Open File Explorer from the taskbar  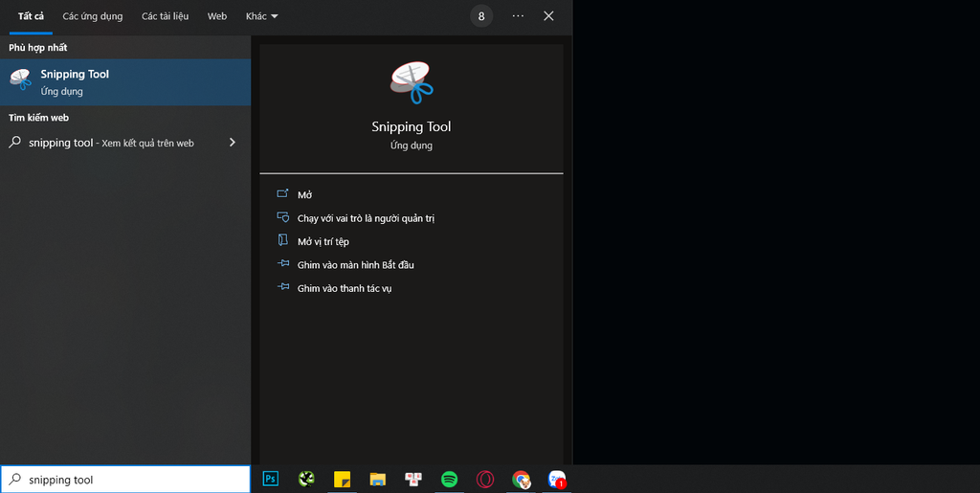377,480
